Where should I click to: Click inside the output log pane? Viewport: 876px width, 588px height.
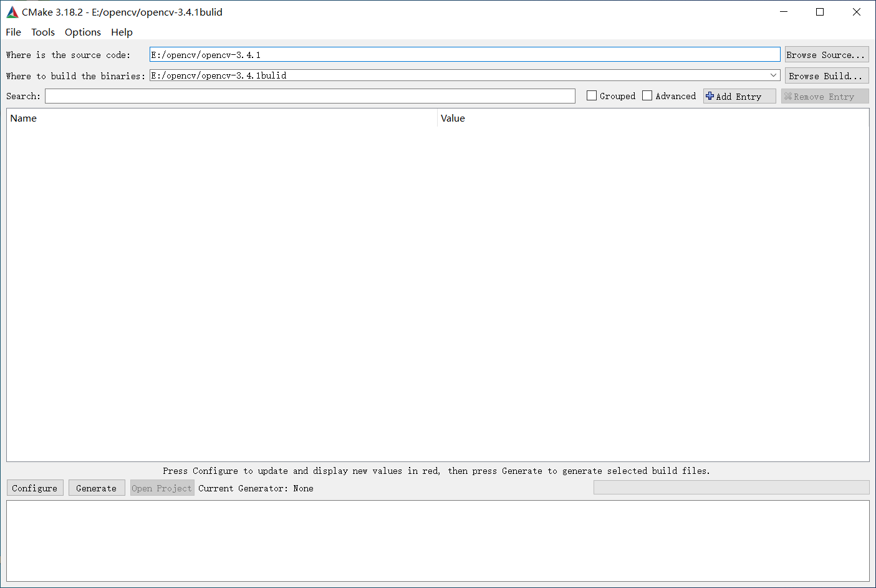point(438,541)
